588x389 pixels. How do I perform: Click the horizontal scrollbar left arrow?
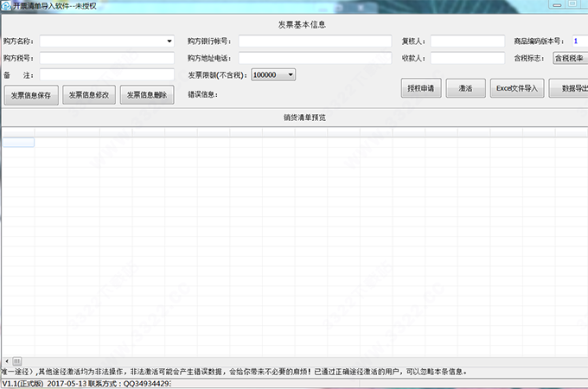(x=7, y=361)
